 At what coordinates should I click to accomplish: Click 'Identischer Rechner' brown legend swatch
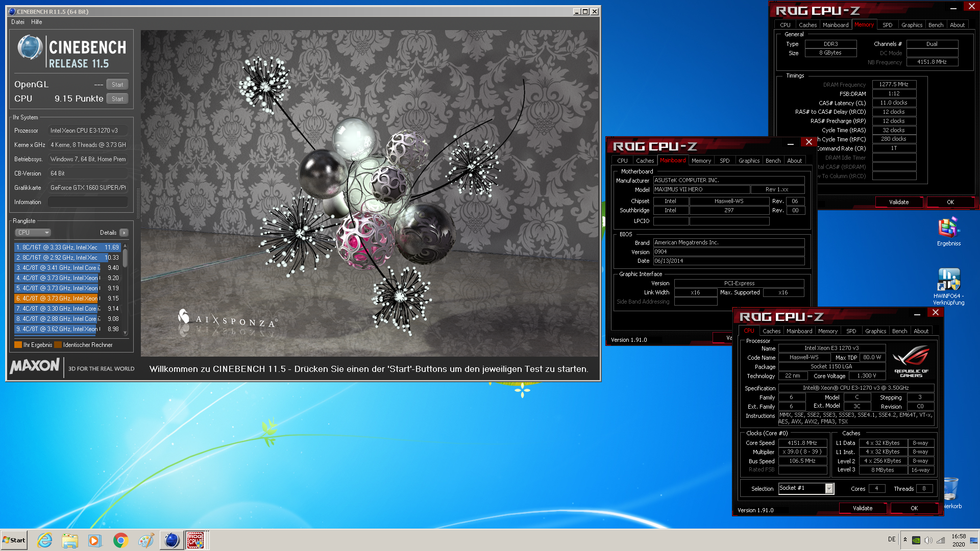point(58,345)
